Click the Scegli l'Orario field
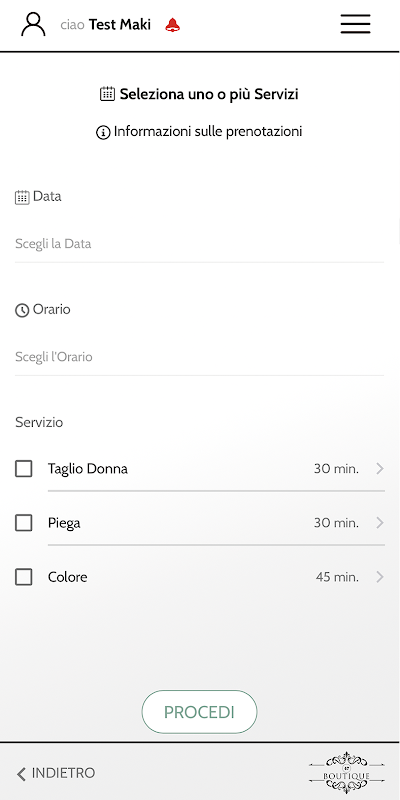 click(x=199, y=357)
